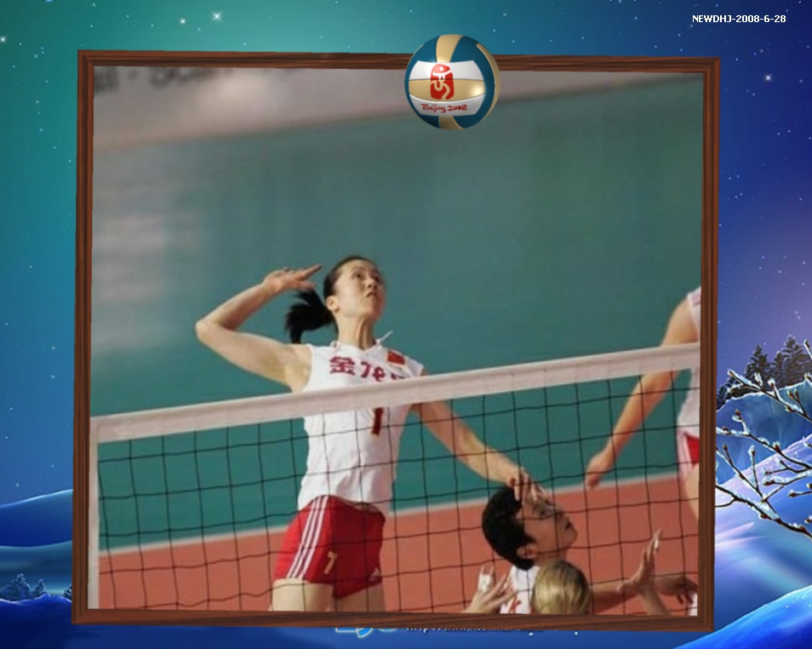Screen dimensions: 812x649
Task: Click the framed volleyball match photo
Action: tap(396, 340)
